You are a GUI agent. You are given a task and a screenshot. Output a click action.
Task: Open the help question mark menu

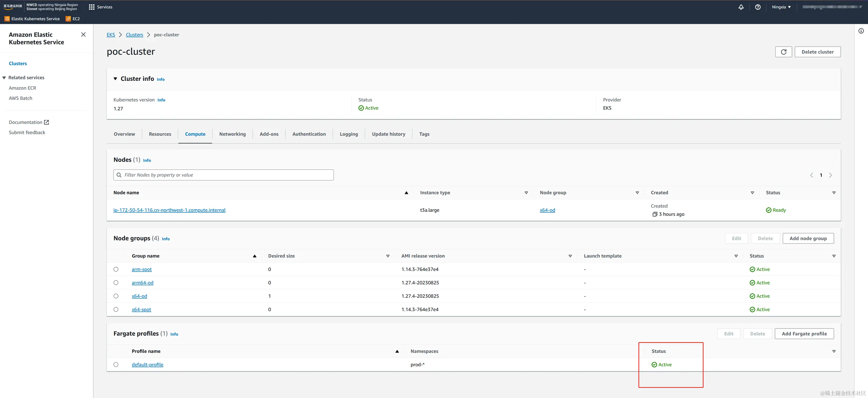(x=758, y=7)
